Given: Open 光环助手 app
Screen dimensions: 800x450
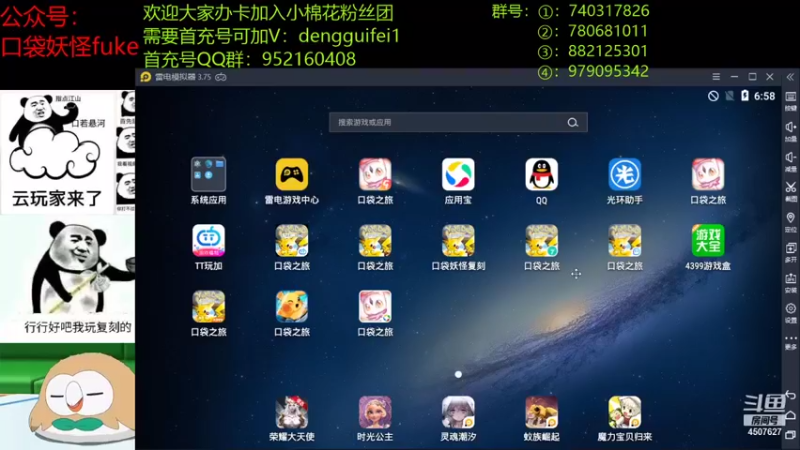Looking at the screenshot, I should (x=624, y=174).
